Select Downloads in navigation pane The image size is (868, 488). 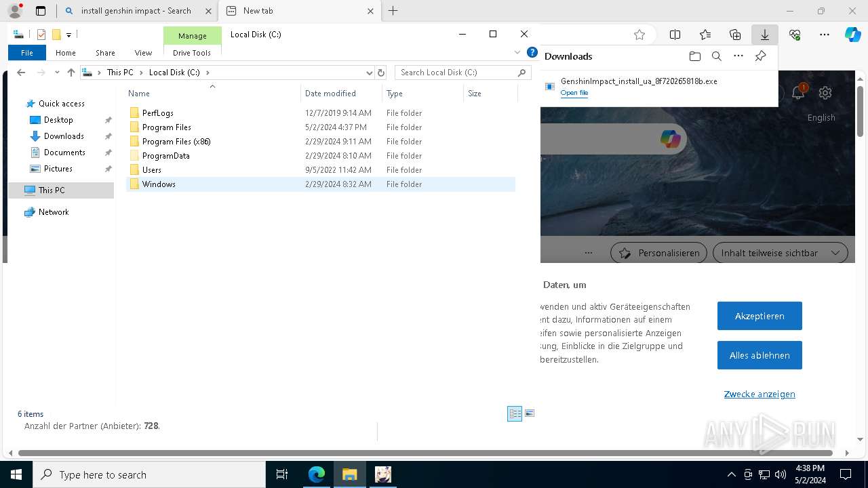(64, 136)
